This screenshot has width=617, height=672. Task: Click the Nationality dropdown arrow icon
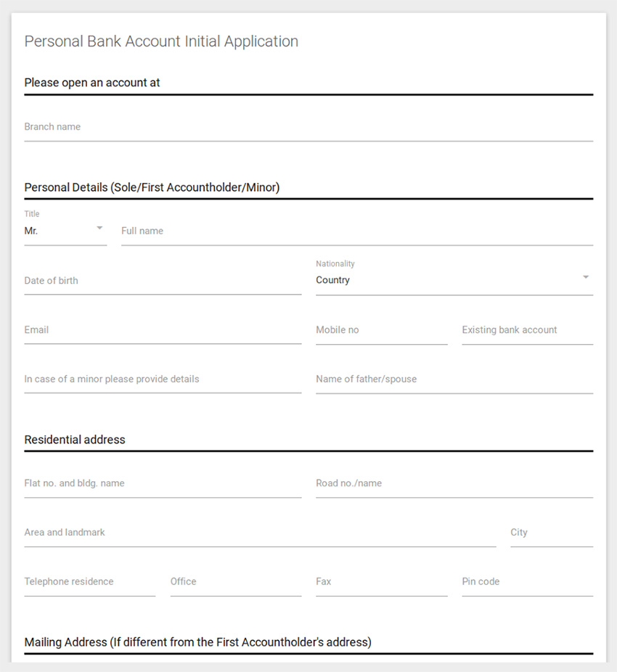click(586, 277)
